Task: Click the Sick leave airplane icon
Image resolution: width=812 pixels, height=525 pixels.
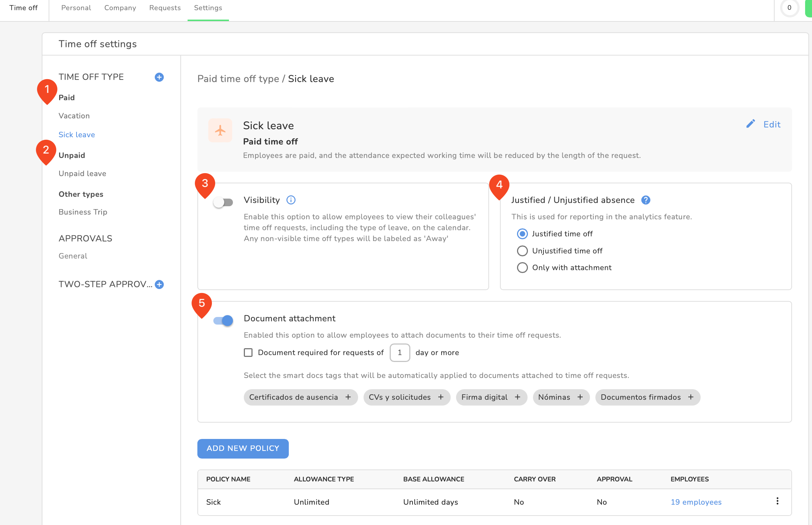Action: point(220,130)
